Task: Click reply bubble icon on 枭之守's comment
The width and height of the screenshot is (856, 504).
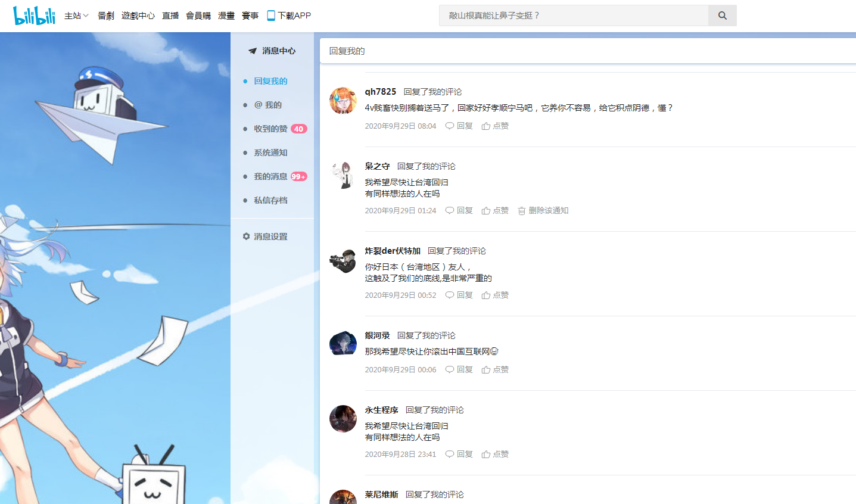Action: pyautogui.click(x=450, y=210)
